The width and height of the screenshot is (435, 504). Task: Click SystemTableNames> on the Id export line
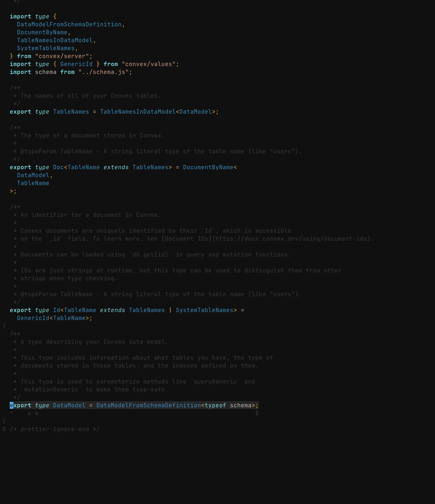click(206, 310)
